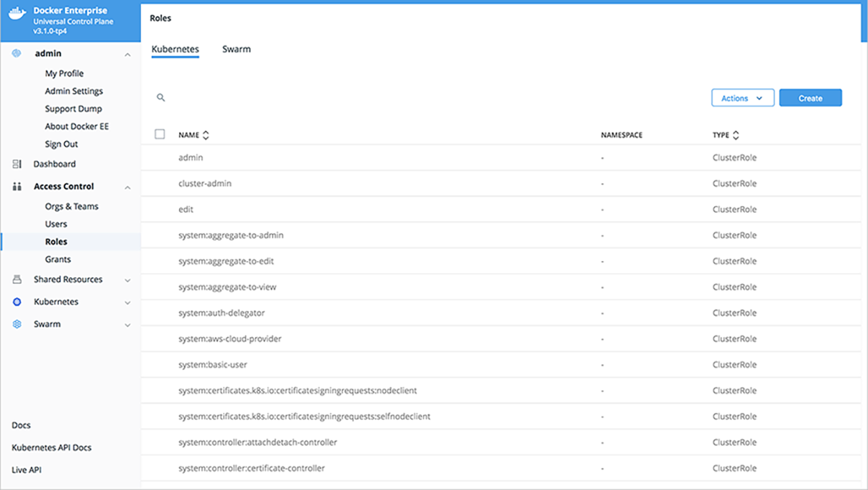
Task: Toggle the select-all roles checkbox
Action: coord(160,134)
